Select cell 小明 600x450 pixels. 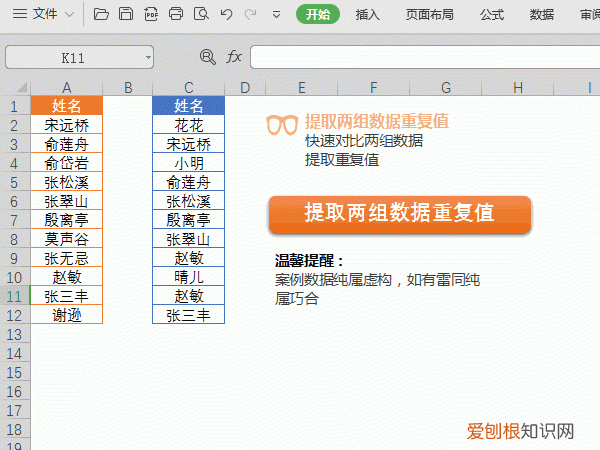[x=189, y=163]
